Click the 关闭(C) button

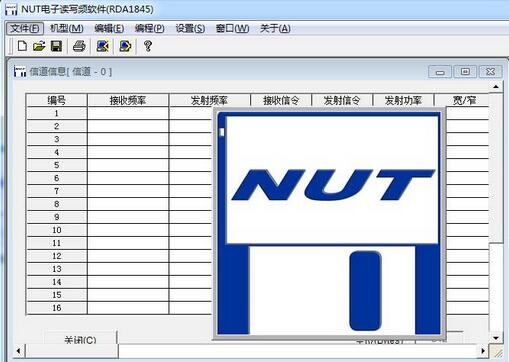coord(80,338)
